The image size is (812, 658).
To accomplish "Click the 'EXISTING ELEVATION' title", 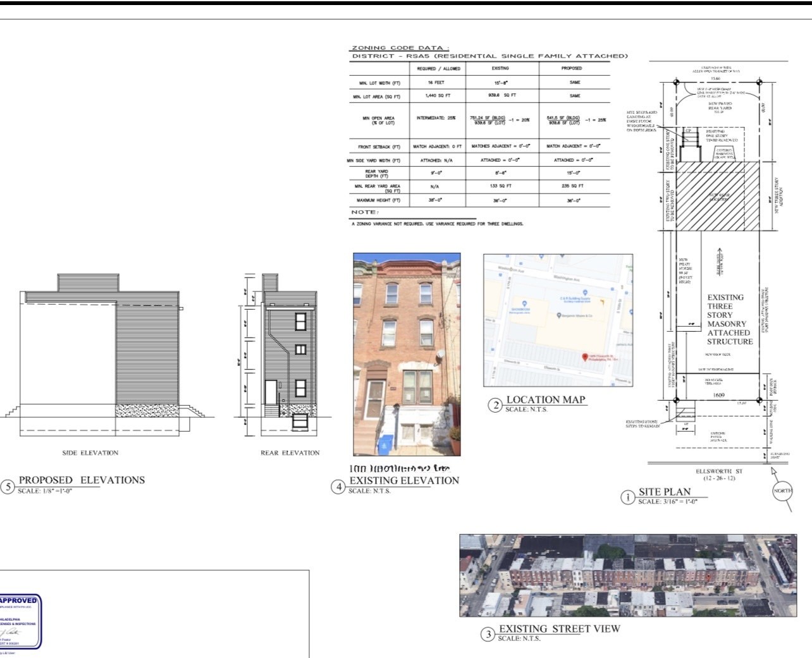I will 404,480.
